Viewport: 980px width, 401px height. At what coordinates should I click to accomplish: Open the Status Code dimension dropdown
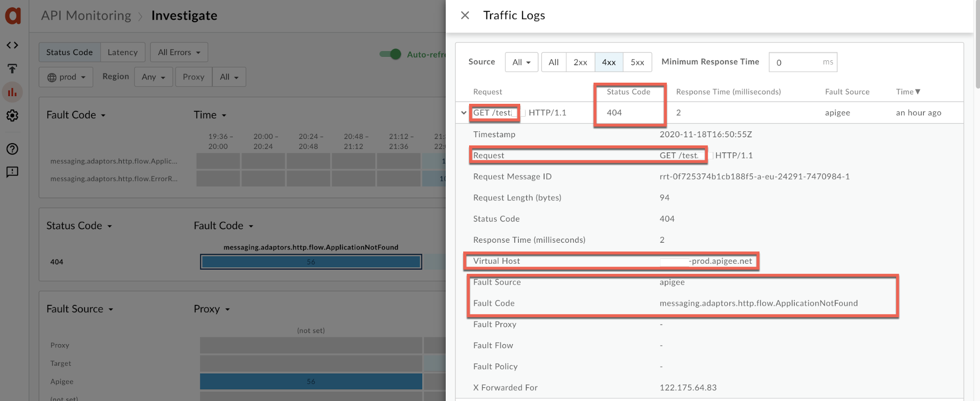[79, 226]
